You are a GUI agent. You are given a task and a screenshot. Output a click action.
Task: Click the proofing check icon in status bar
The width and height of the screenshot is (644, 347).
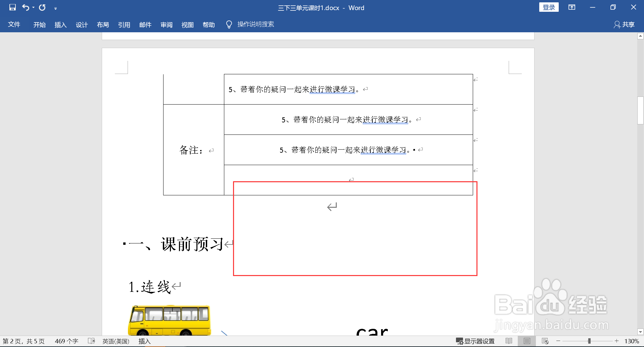91,341
